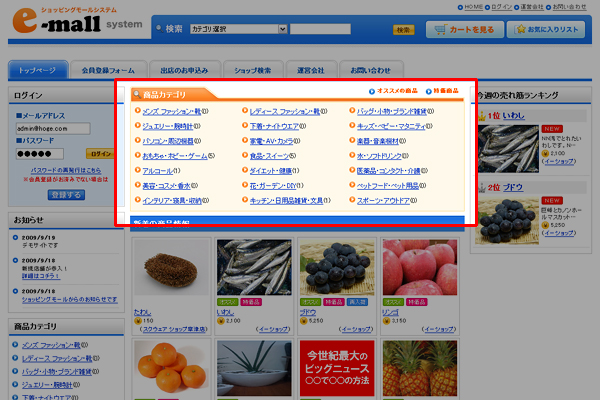Select the お問い合わせ tab
The height and width of the screenshot is (400, 600).
click(369, 71)
